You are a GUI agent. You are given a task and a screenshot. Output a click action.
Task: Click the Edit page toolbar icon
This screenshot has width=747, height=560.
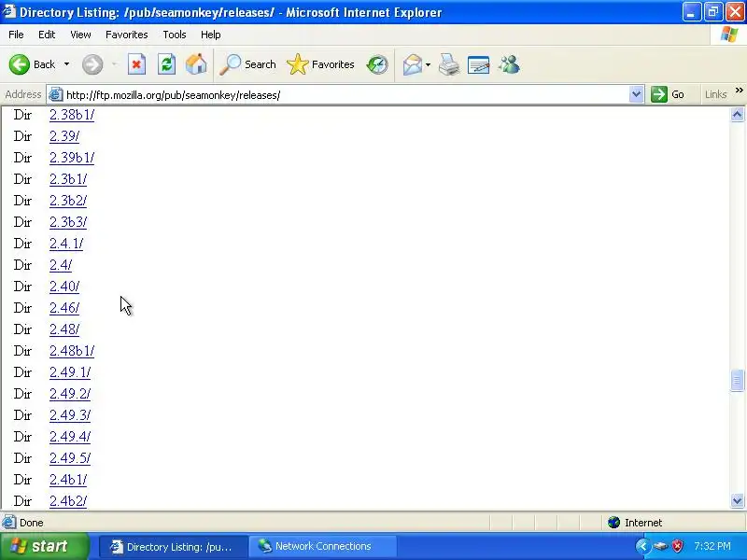point(478,64)
